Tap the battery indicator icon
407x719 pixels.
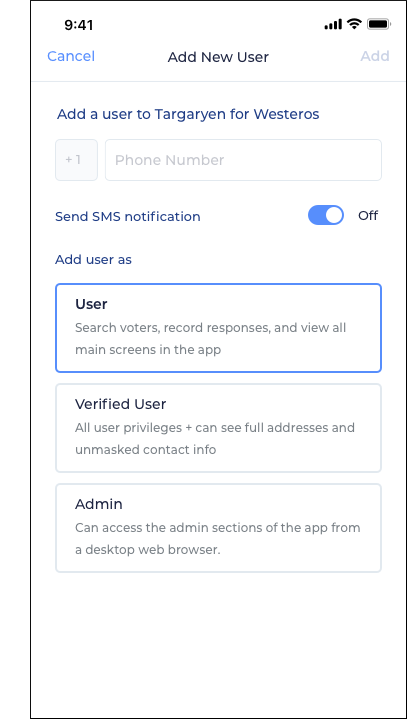point(379,24)
